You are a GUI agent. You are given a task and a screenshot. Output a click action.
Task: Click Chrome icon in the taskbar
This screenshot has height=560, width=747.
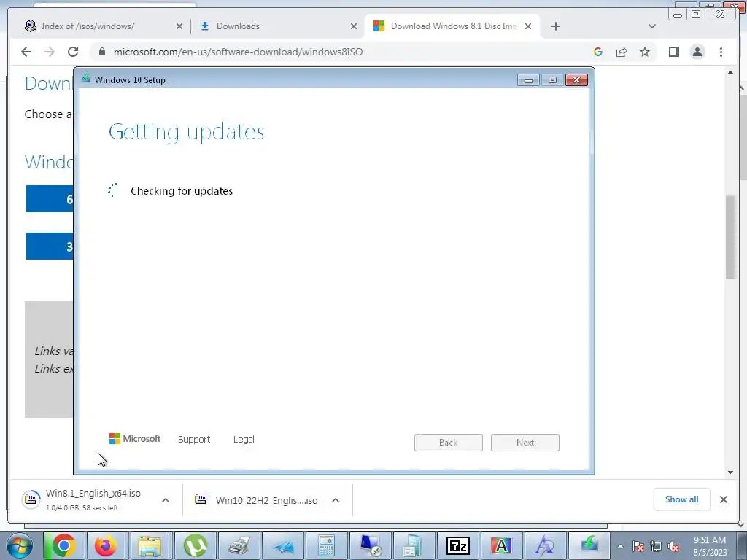64,545
